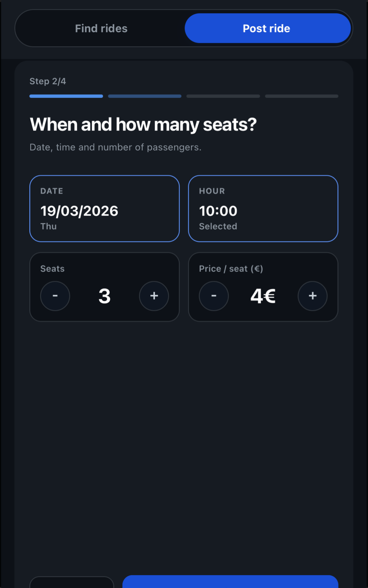Click the second step progress bar segment
Screen dimensions: 368x588
pos(145,96)
